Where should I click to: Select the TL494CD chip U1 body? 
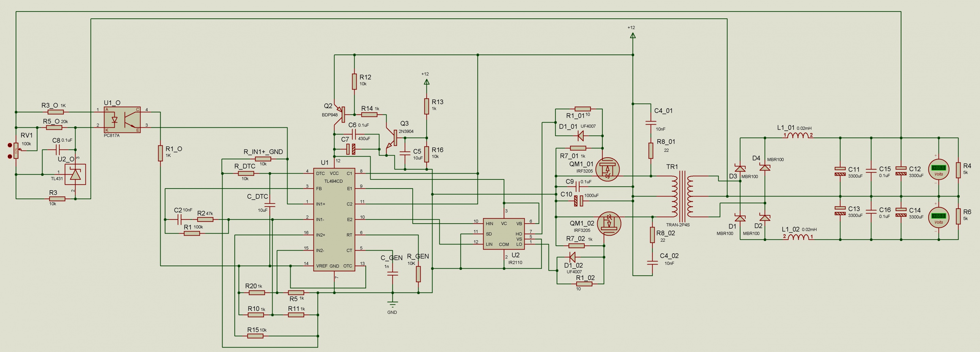(334, 220)
